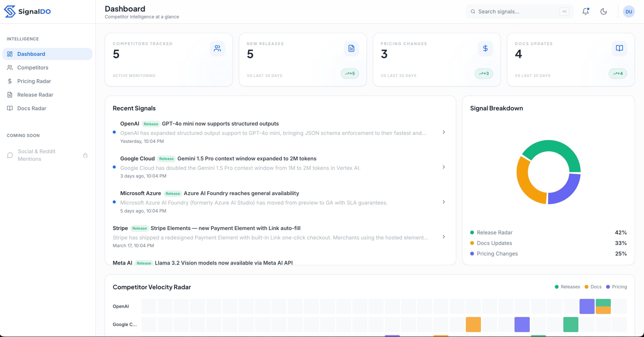Viewport: 644px width, 337px height.
Task: Expand the Google Cloud Gemini signal chevron
Action: click(444, 167)
